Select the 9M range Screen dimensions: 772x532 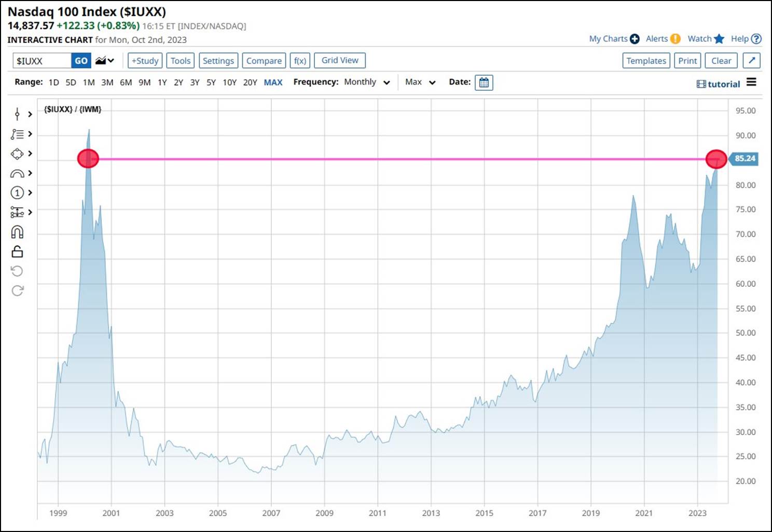coord(145,82)
